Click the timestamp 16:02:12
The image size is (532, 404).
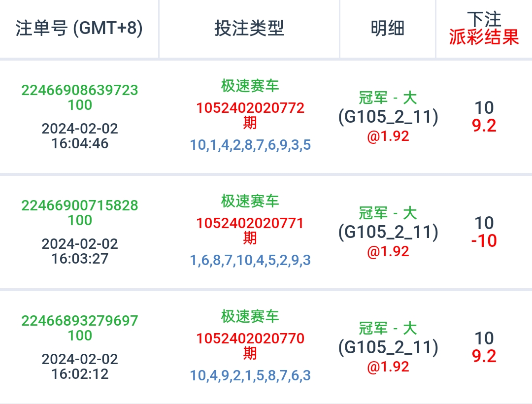[x=80, y=373]
